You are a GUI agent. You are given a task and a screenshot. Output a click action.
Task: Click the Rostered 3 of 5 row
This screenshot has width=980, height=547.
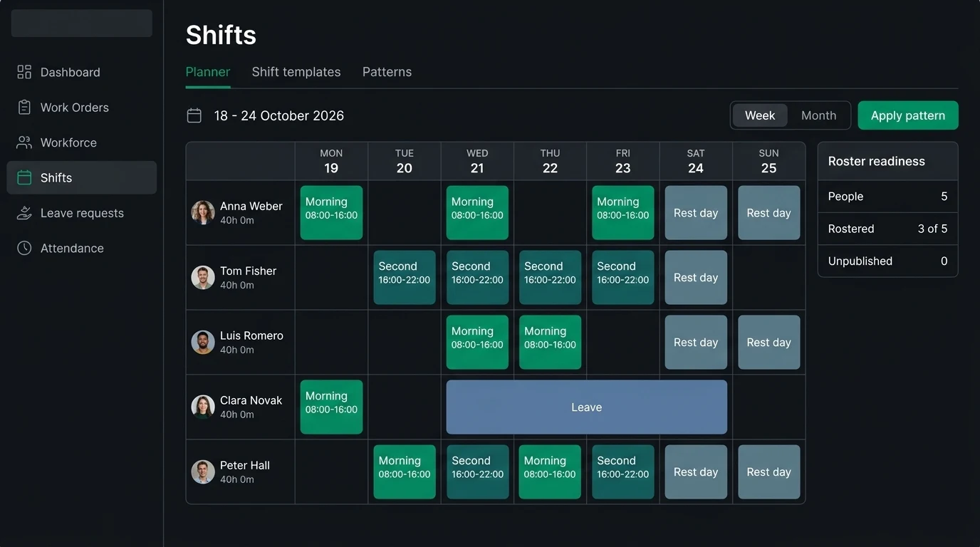(887, 229)
